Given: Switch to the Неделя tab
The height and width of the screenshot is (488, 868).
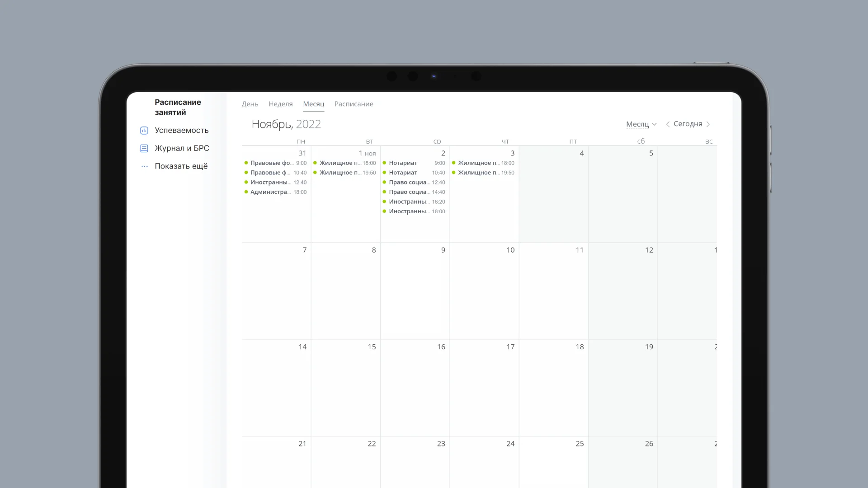Looking at the screenshot, I should point(280,104).
